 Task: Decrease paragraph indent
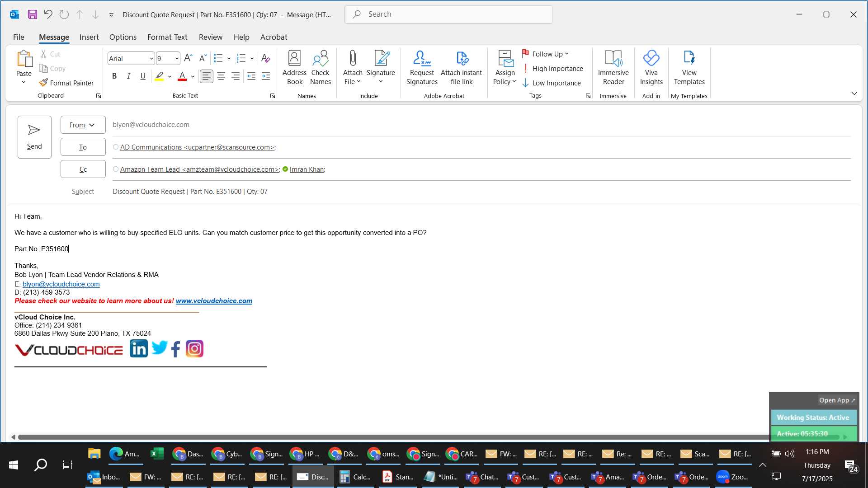tap(251, 76)
